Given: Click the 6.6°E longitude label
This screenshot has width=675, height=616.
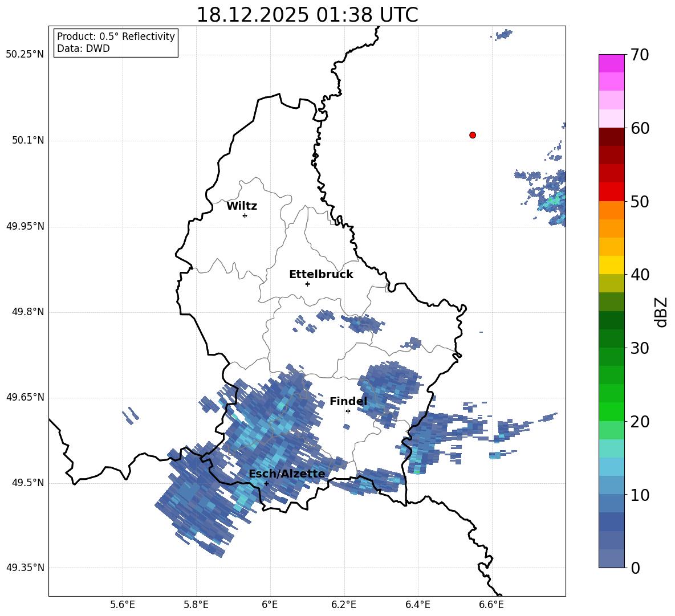Looking at the screenshot, I should [x=491, y=605].
